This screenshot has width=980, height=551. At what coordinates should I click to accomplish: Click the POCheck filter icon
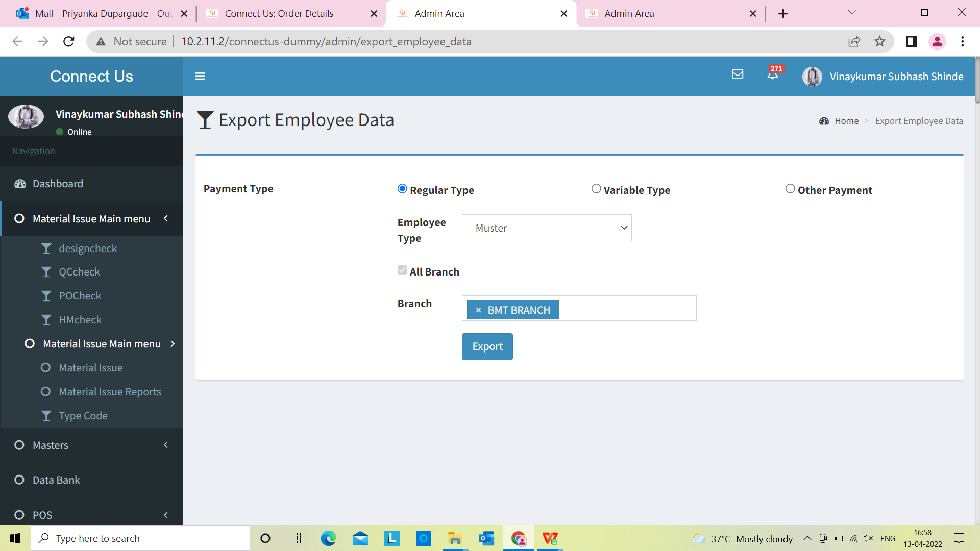(46, 296)
